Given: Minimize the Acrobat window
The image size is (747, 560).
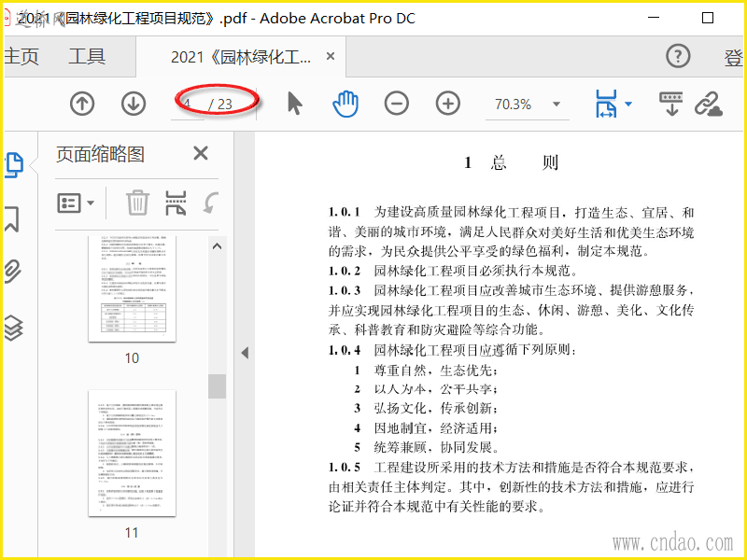Looking at the screenshot, I should click(x=655, y=18).
